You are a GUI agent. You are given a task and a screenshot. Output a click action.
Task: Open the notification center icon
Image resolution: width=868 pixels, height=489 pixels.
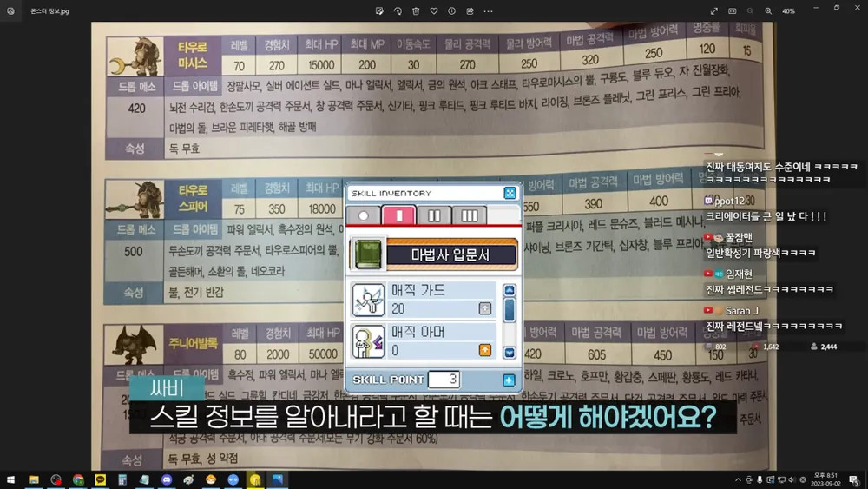pos(853,479)
